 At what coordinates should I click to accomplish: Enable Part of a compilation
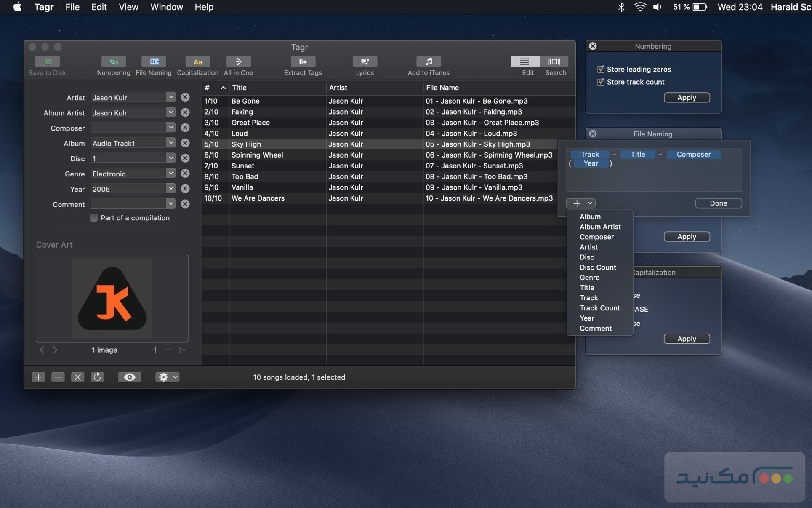pos(94,218)
